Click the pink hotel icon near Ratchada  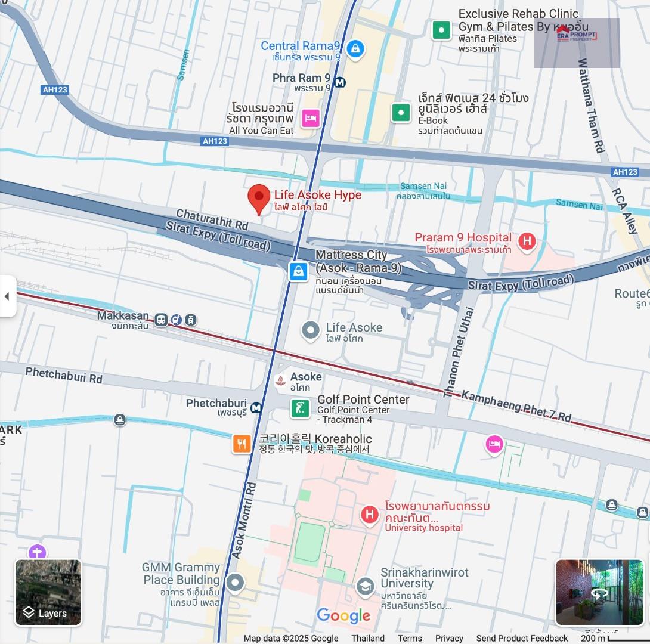tap(311, 119)
